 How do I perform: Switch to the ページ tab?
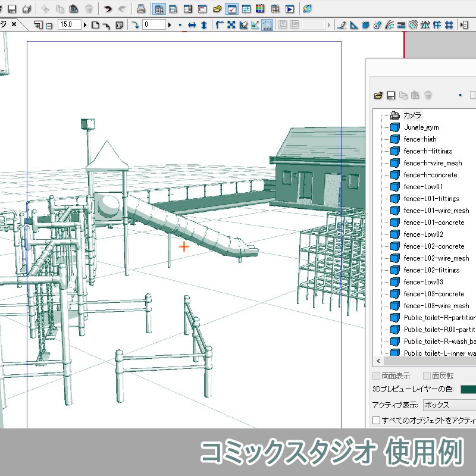(6, 24)
